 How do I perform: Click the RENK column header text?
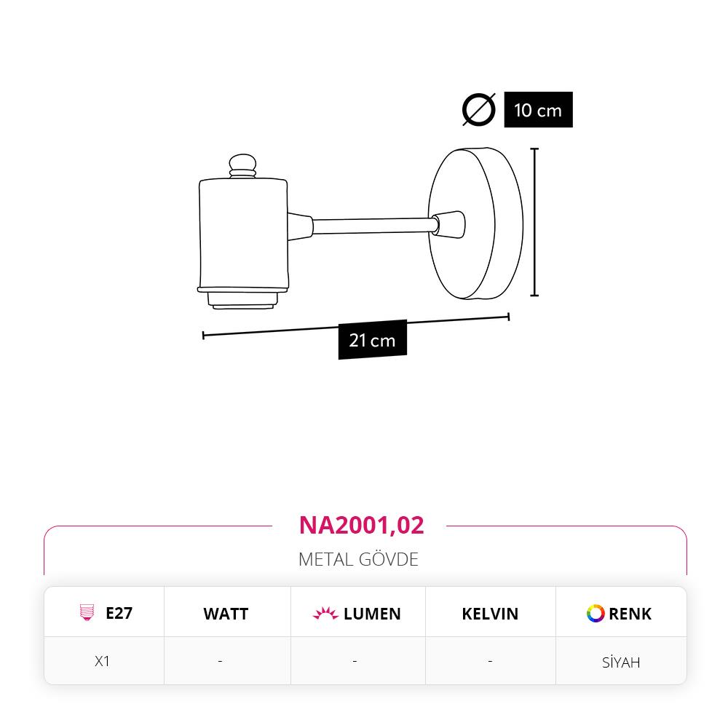630,614
